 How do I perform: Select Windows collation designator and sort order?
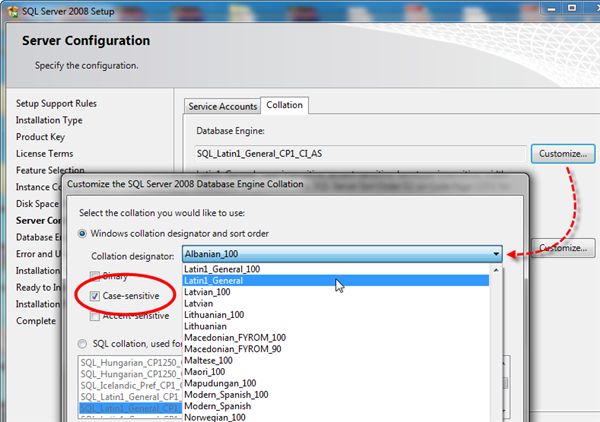[x=82, y=233]
